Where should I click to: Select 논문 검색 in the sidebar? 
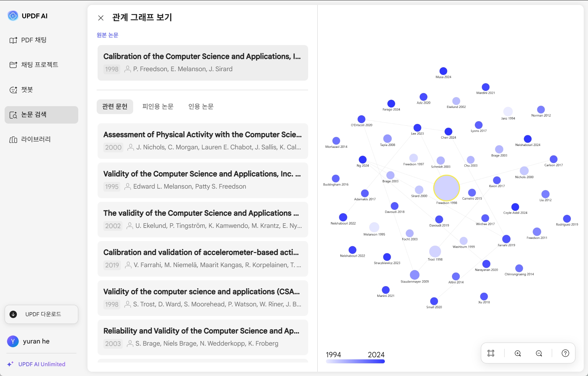point(41,115)
